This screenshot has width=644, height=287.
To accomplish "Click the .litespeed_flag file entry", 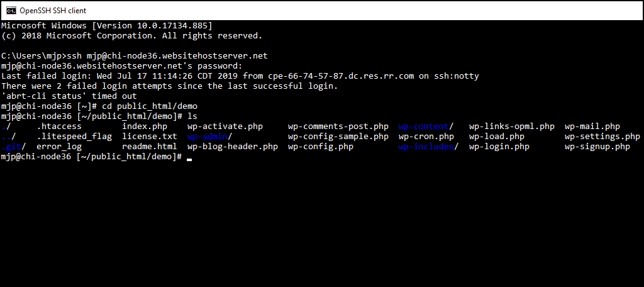I will (x=74, y=137).
